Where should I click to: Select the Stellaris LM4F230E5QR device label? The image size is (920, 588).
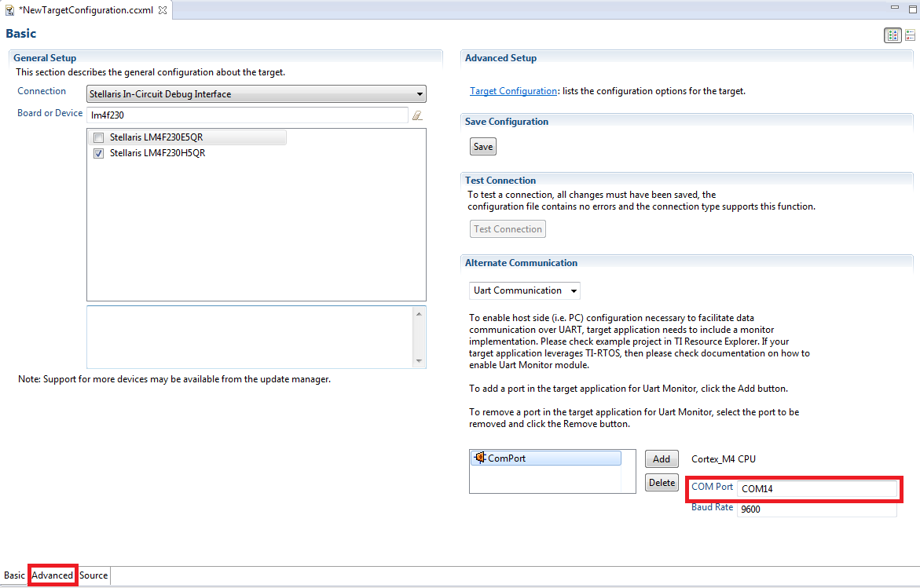click(x=156, y=137)
